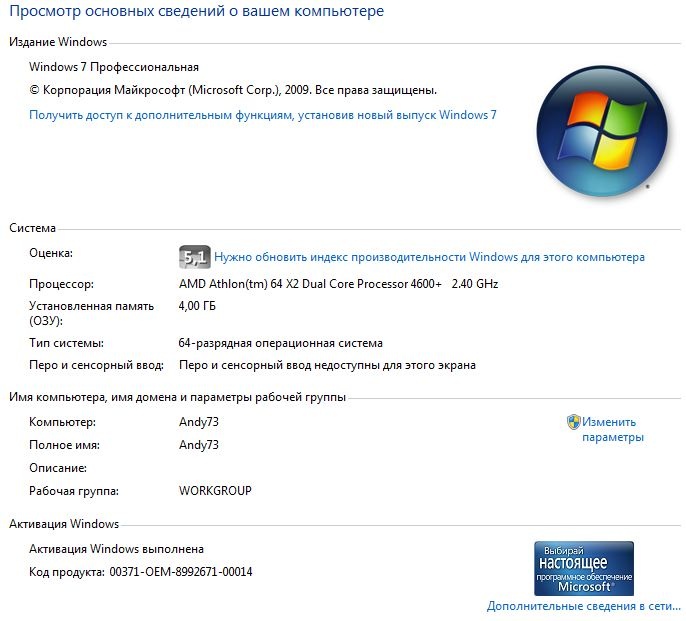
Task: Click the genuine Microsoft software badge
Action: pyautogui.click(x=584, y=568)
